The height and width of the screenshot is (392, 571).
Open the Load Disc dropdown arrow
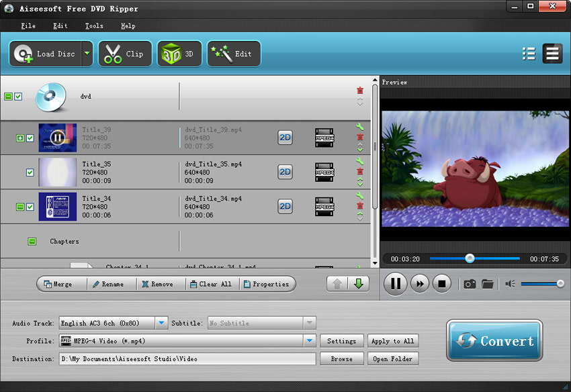(87, 54)
